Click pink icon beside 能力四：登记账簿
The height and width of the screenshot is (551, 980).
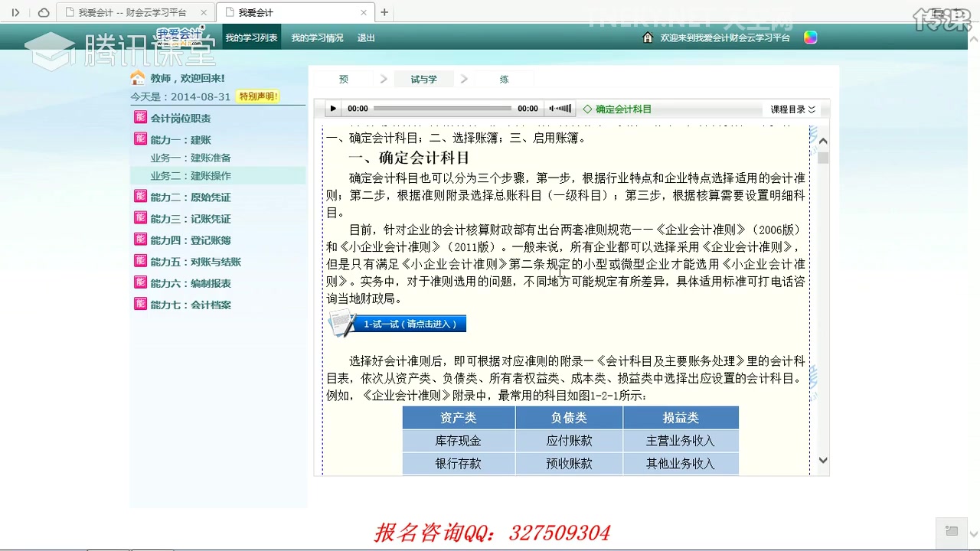(140, 239)
